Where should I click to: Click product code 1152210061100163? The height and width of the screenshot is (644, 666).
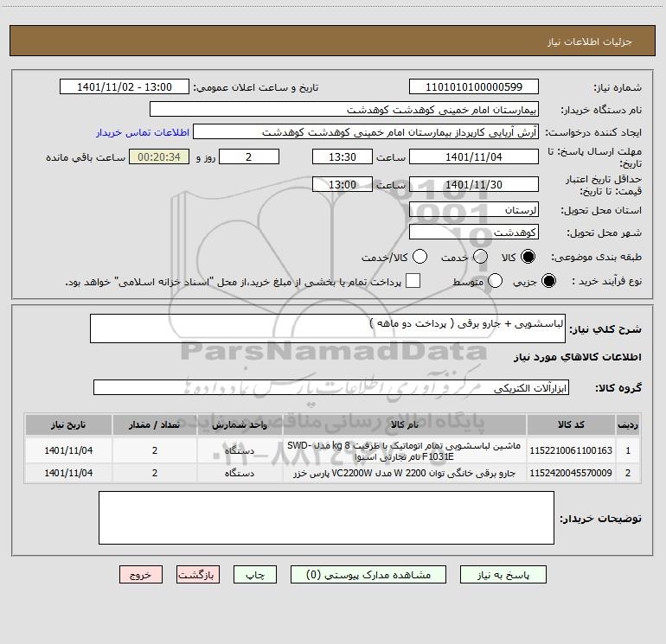click(571, 450)
